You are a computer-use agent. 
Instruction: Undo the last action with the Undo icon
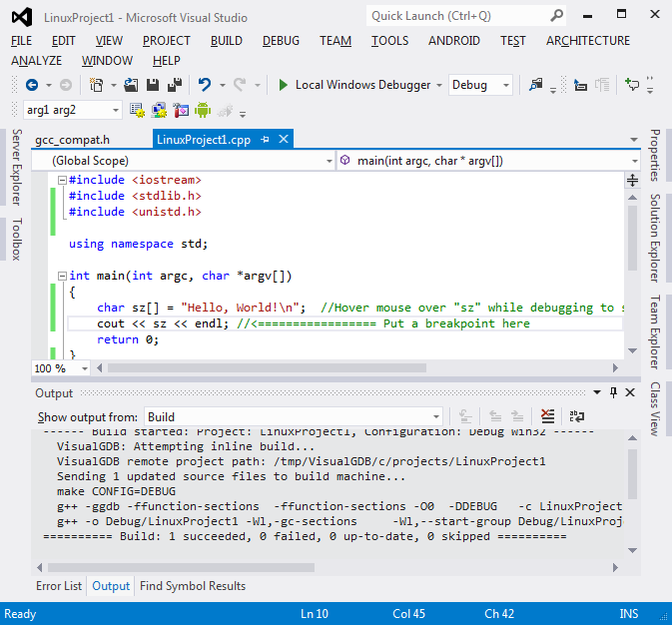tap(205, 85)
